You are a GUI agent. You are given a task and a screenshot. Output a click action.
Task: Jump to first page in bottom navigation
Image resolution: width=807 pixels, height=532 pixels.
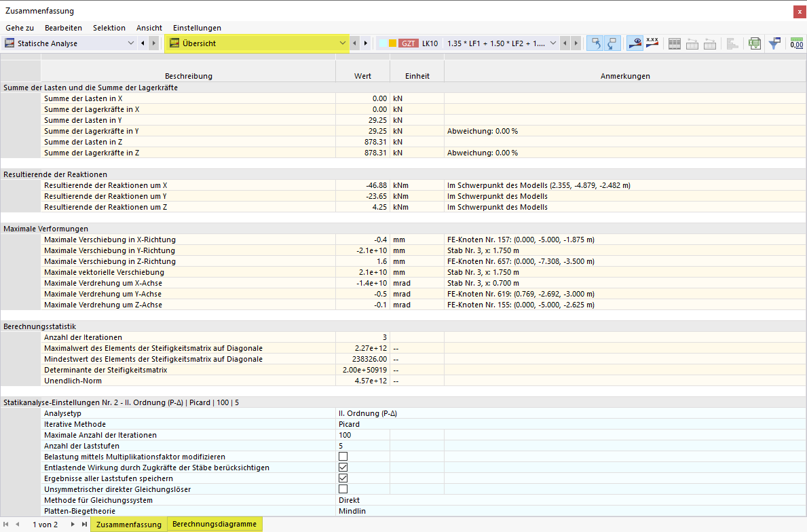(6, 525)
